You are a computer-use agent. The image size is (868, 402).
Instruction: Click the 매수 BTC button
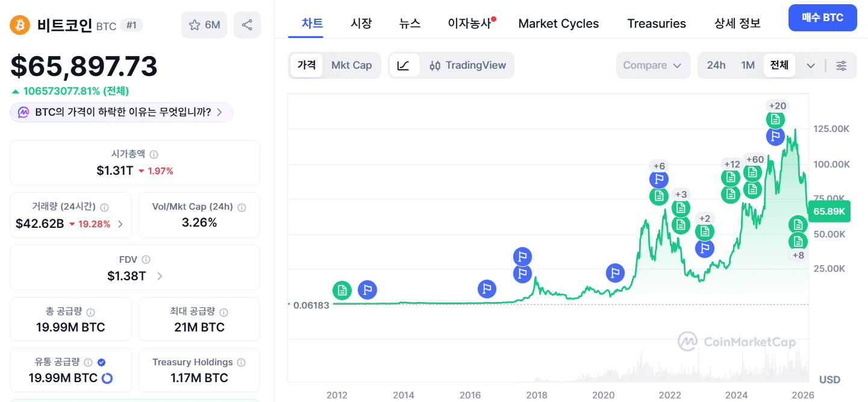point(822,17)
